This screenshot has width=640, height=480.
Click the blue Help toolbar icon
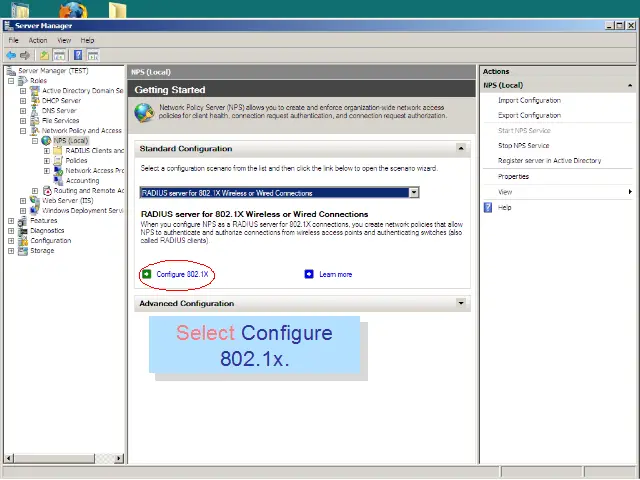coord(78,55)
